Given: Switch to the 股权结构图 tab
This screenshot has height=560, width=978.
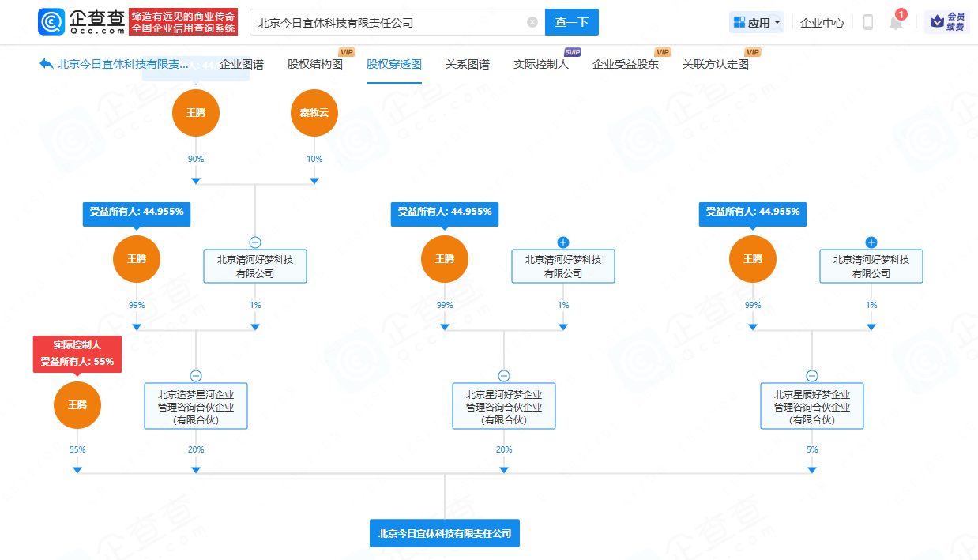Looking at the screenshot, I should (314, 65).
